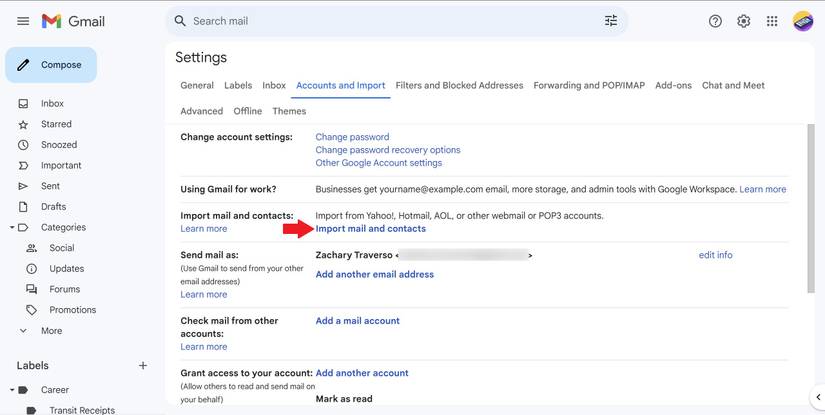Open the main menu hamburger icon

click(23, 21)
